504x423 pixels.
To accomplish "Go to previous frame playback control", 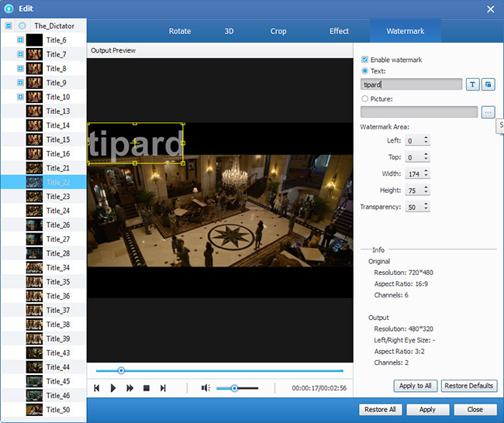I will tap(96, 388).
